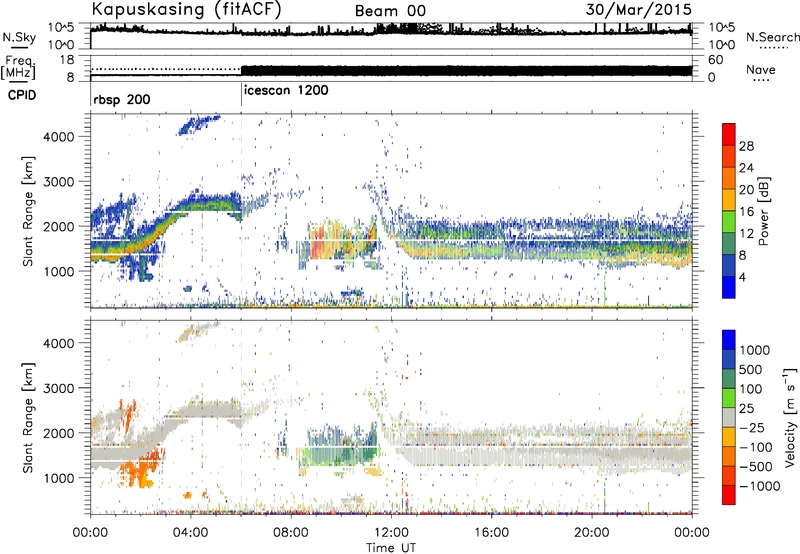Click 'Slant Range [km]' label of velocity panel
The height and width of the screenshot is (554, 800).
tap(28, 417)
